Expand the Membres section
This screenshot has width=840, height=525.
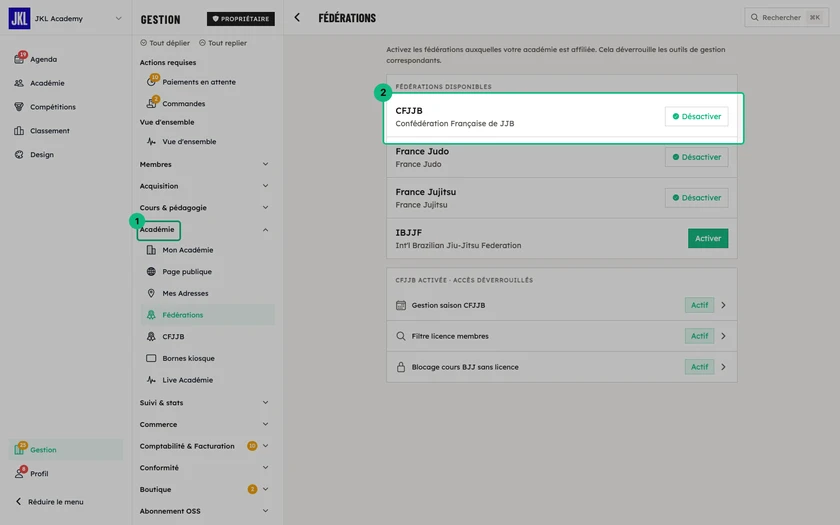[265, 164]
